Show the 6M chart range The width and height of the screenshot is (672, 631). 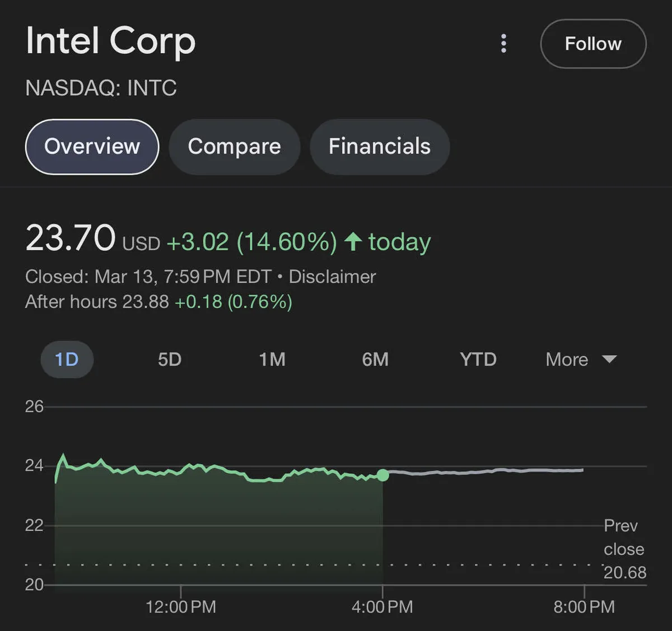(x=375, y=359)
